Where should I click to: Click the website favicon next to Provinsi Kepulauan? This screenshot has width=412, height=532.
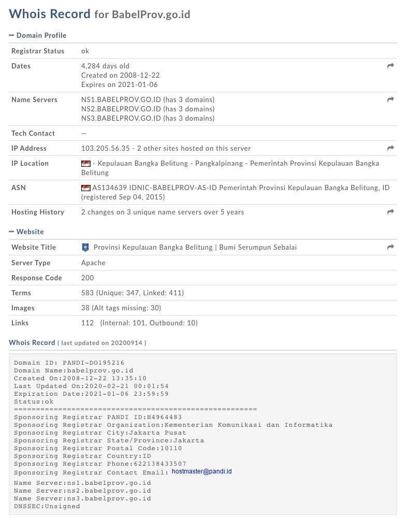(x=85, y=247)
